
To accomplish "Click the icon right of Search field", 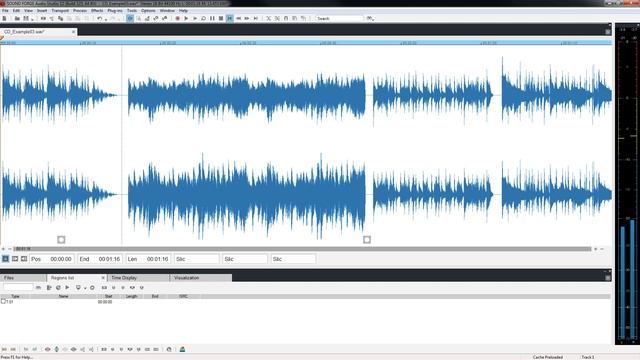I will 370,18.
